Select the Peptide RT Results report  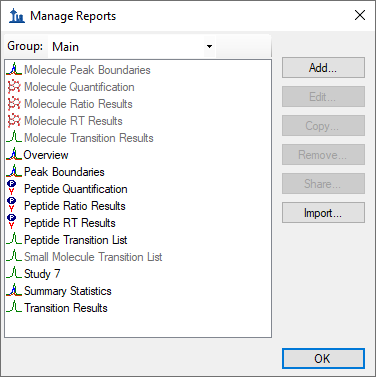[70, 223]
